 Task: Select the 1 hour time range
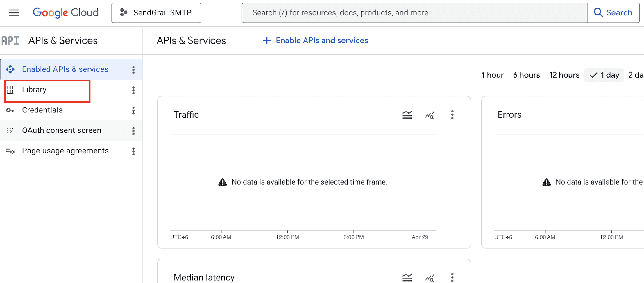click(493, 75)
